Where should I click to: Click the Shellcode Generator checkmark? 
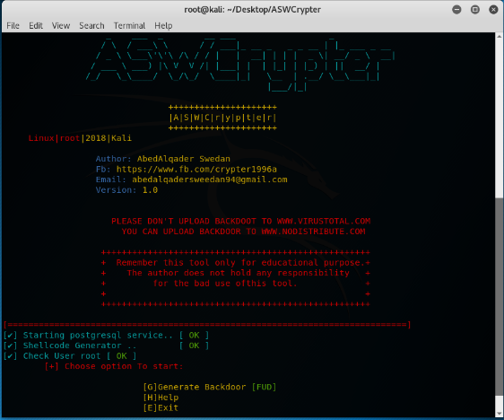(x=10, y=346)
